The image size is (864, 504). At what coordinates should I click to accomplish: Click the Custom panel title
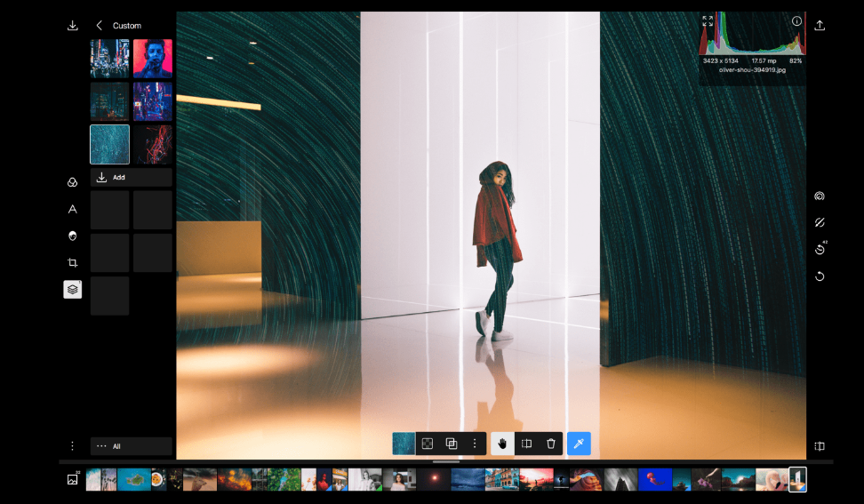[127, 26]
